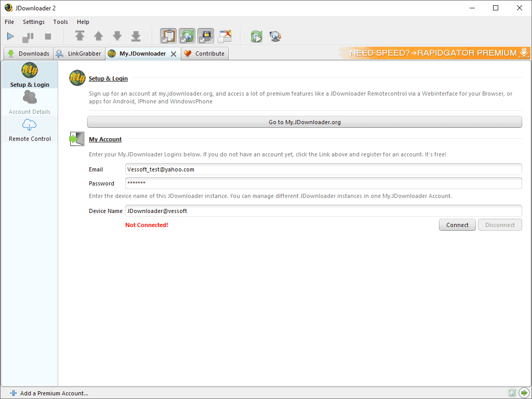Open the Settings menu
Image resolution: width=532 pixels, height=399 pixels.
pyautogui.click(x=34, y=22)
